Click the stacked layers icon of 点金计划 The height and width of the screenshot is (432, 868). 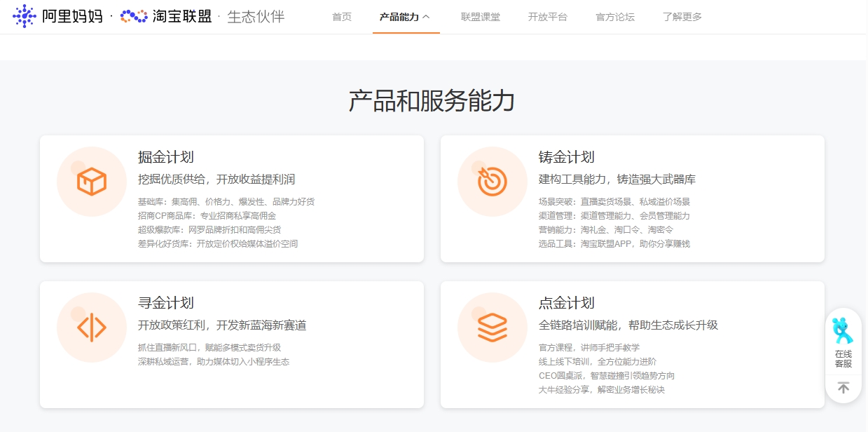pyautogui.click(x=492, y=328)
